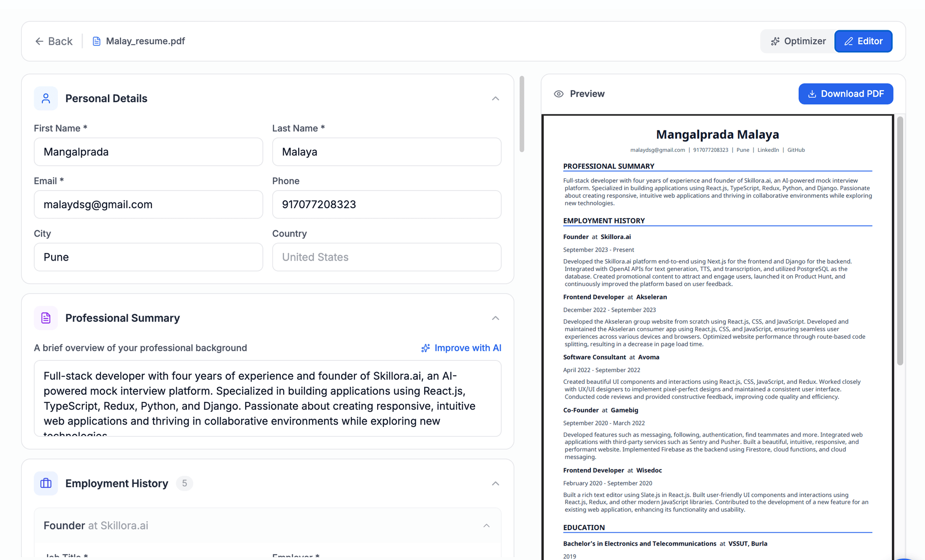Collapse the Personal Details section
Image resolution: width=925 pixels, height=560 pixels.
point(495,98)
